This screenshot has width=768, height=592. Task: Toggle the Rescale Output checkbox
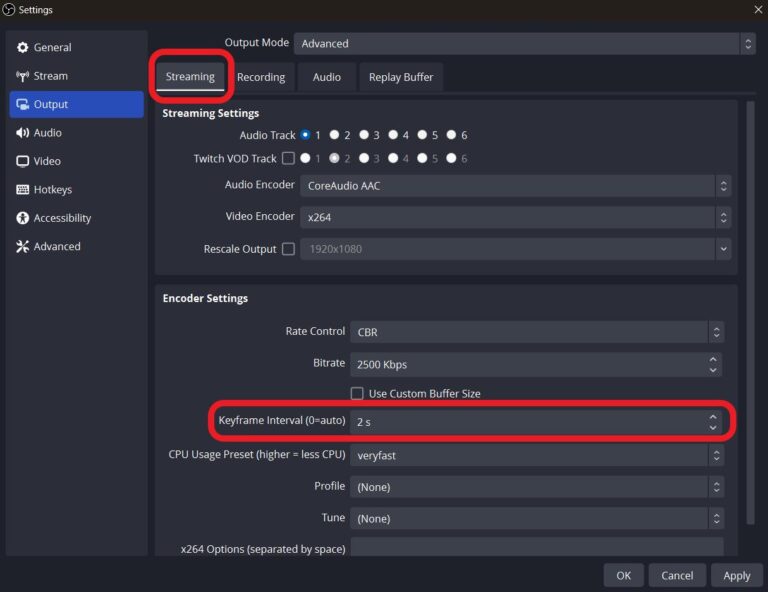pos(289,249)
